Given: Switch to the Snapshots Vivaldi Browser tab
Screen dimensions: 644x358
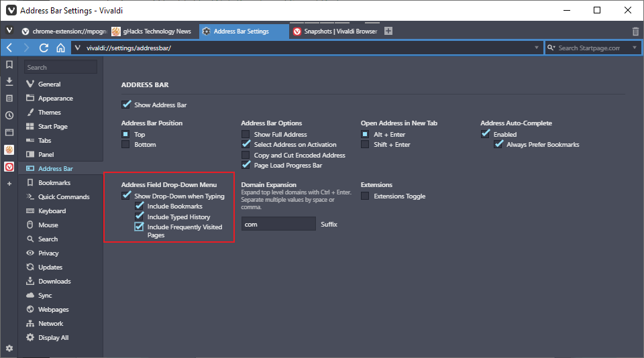Looking at the screenshot, I should point(336,32).
